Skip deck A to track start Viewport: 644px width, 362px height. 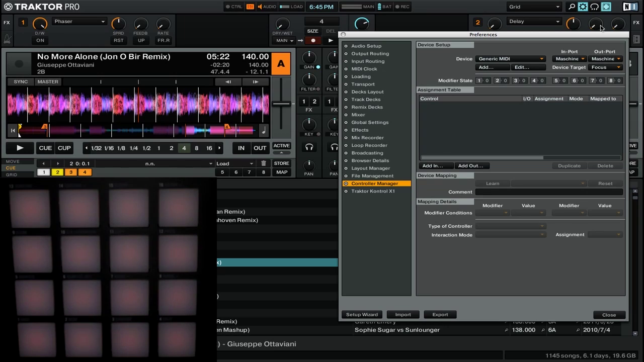(13, 131)
